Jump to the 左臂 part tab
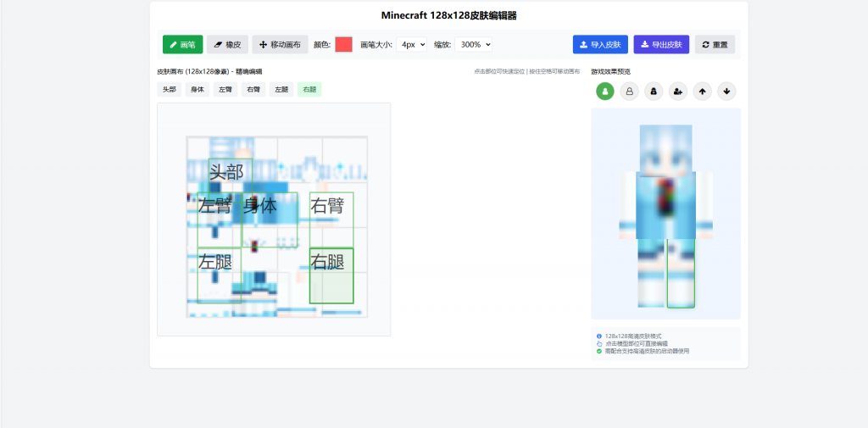 pos(225,89)
